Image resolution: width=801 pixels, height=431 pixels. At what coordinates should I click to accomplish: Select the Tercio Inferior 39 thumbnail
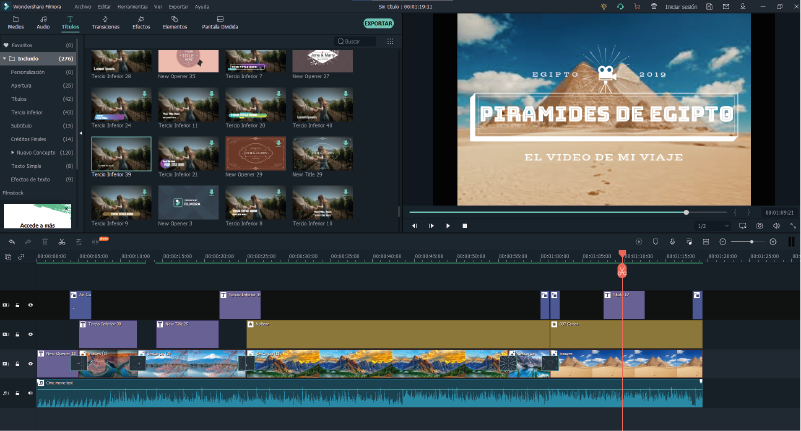click(121, 153)
